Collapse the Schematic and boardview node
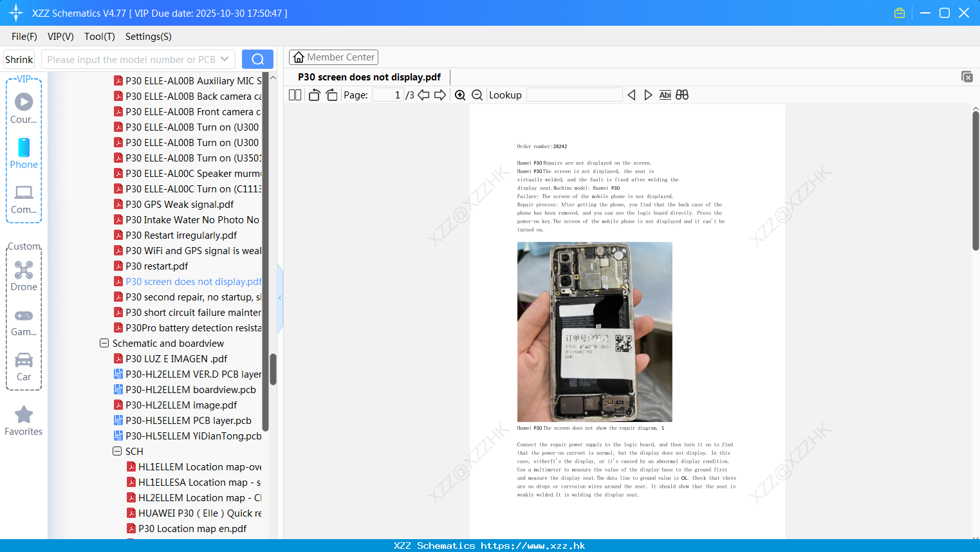The height and width of the screenshot is (552, 980). [104, 343]
